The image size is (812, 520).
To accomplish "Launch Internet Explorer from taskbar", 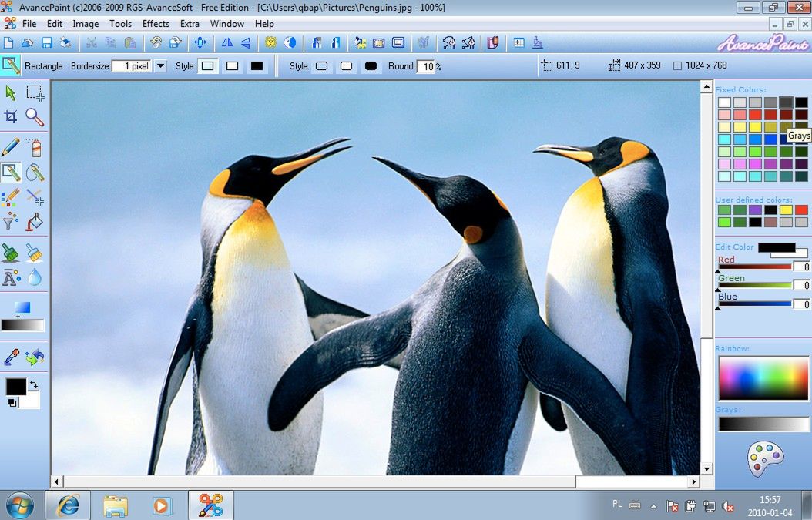I will [68, 505].
